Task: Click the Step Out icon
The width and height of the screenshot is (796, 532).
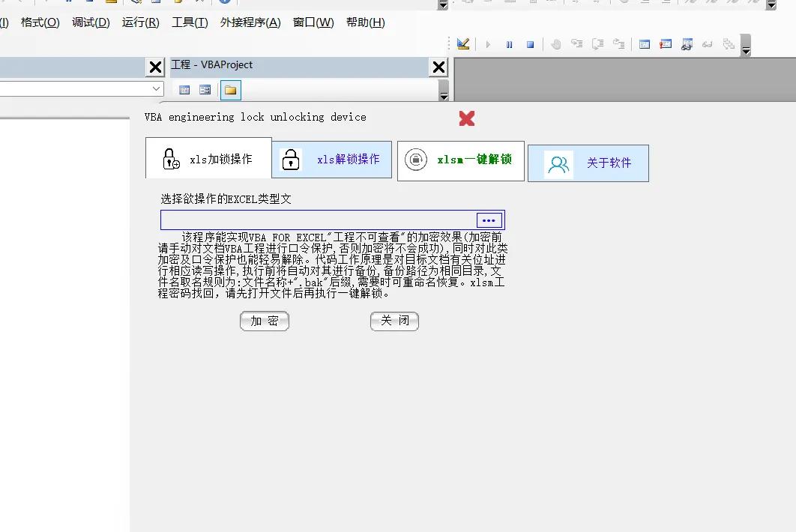Action: point(619,44)
